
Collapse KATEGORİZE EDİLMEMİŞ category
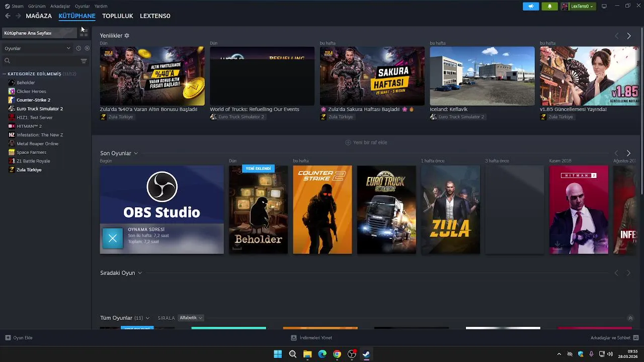click(x=5, y=74)
